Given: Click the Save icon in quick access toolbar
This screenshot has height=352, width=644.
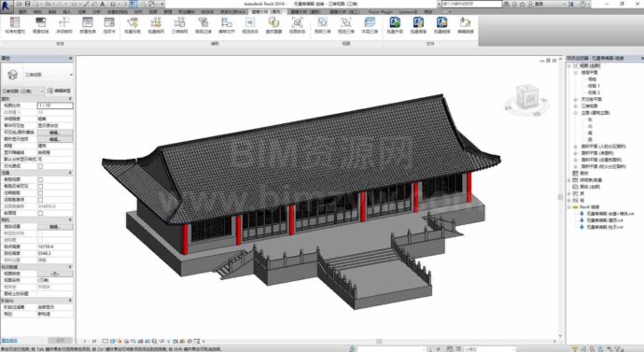Looking at the screenshot, I should (x=27, y=4).
